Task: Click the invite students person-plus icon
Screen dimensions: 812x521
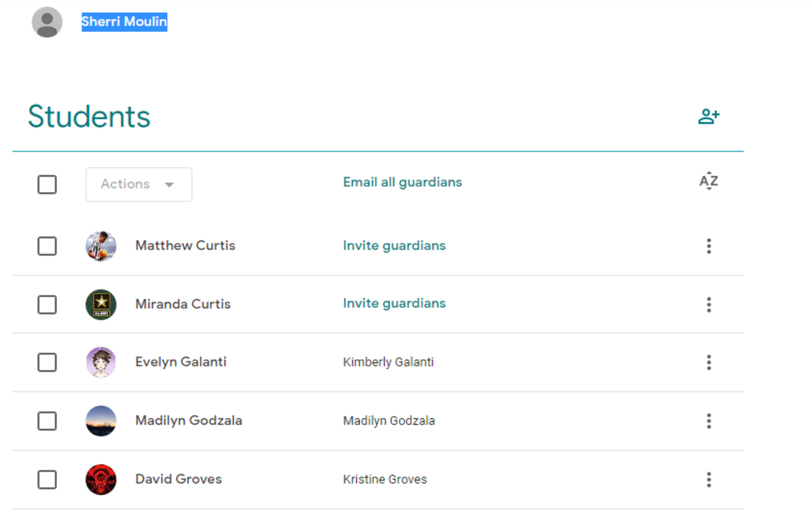Action: point(709,116)
